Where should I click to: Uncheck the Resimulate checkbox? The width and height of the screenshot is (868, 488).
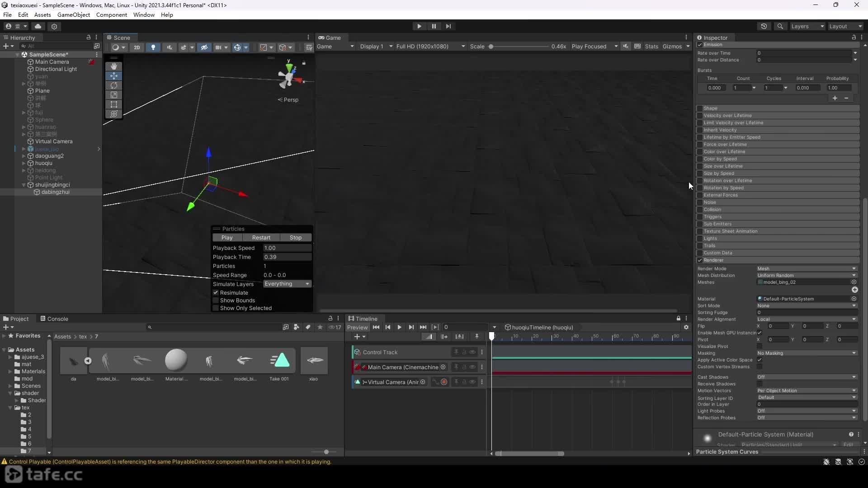[x=216, y=293]
